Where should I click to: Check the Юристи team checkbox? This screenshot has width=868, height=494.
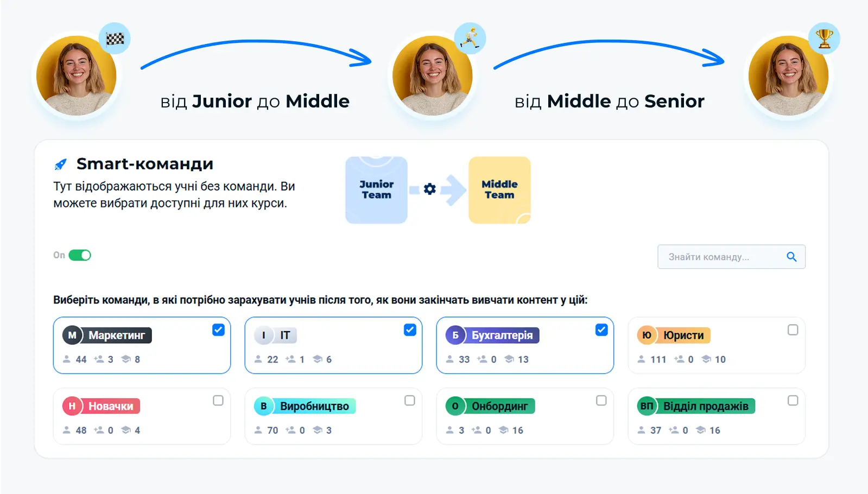click(793, 330)
